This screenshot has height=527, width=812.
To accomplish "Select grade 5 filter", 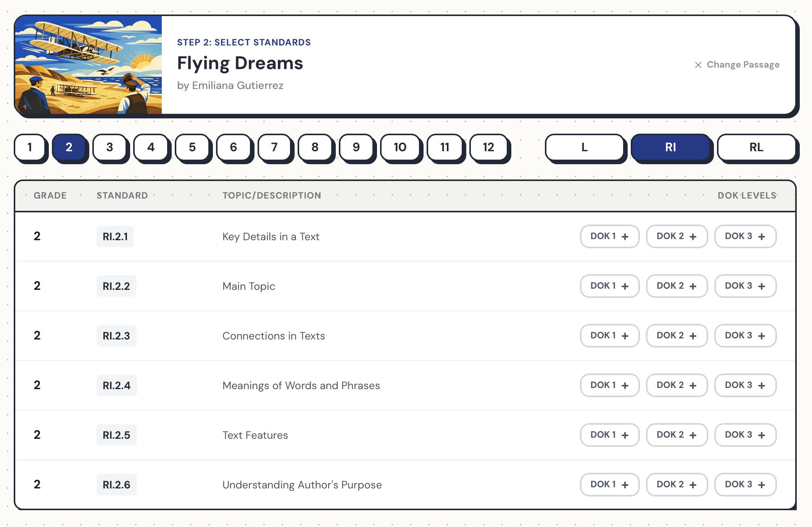I will click(192, 147).
